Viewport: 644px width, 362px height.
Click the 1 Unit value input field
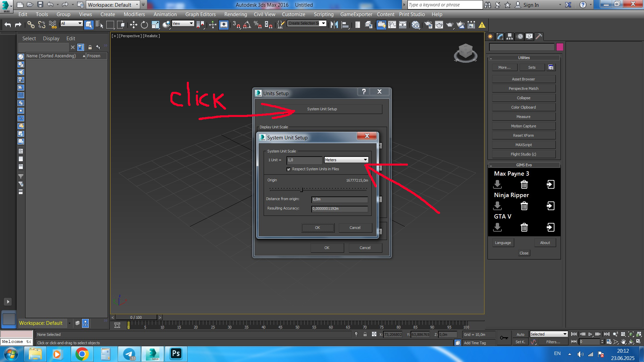[x=304, y=160]
